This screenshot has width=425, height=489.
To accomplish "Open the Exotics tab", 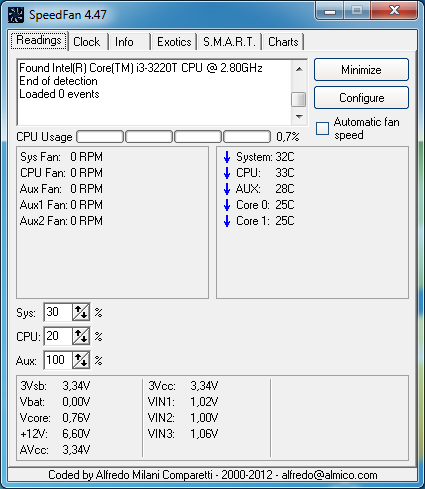I will click(x=174, y=42).
